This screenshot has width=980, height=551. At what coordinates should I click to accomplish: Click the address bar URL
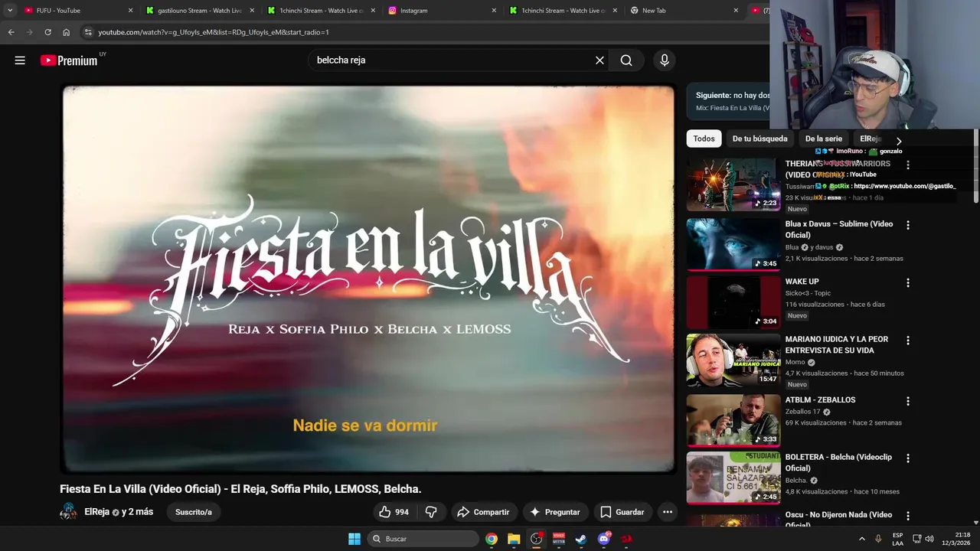click(214, 32)
